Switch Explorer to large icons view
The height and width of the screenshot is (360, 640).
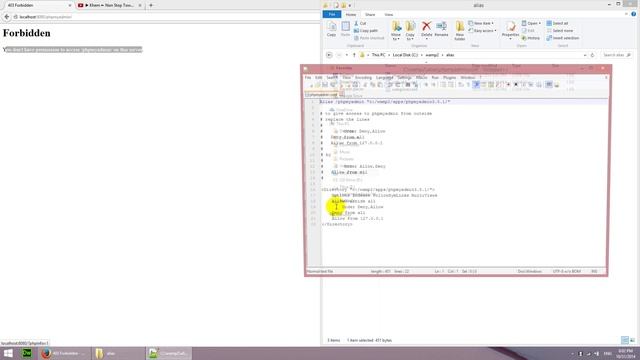point(632,340)
